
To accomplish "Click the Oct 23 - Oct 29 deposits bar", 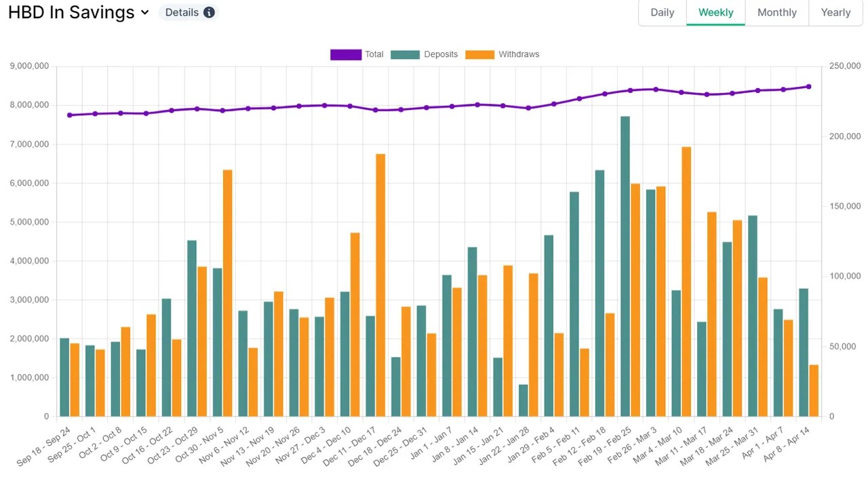I will pyautogui.click(x=192, y=328).
